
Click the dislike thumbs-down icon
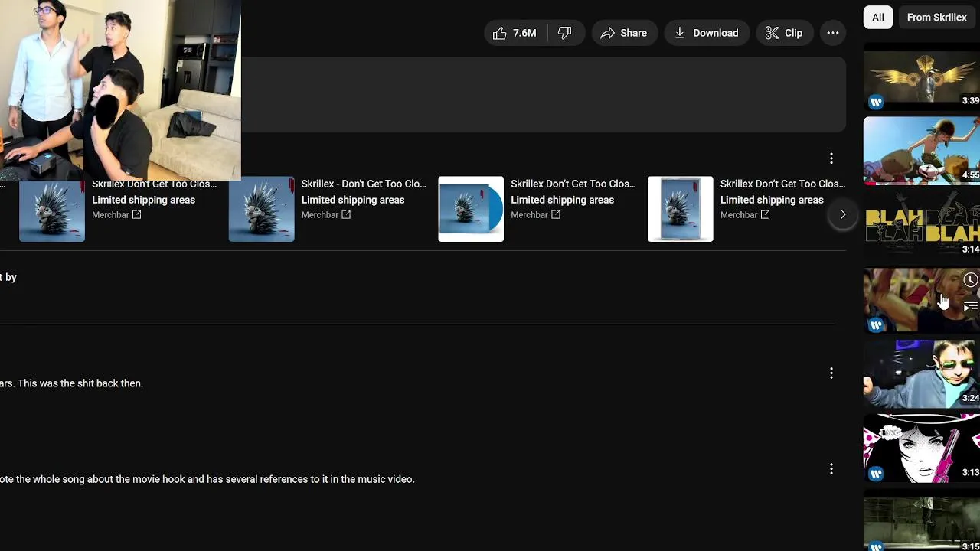[x=566, y=33]
